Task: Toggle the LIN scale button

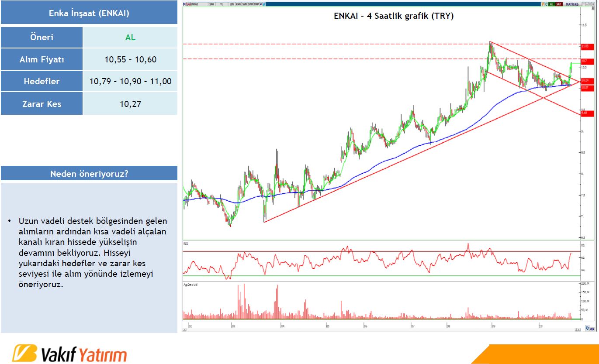Action: pyautogui.click(x=231, y=4)
